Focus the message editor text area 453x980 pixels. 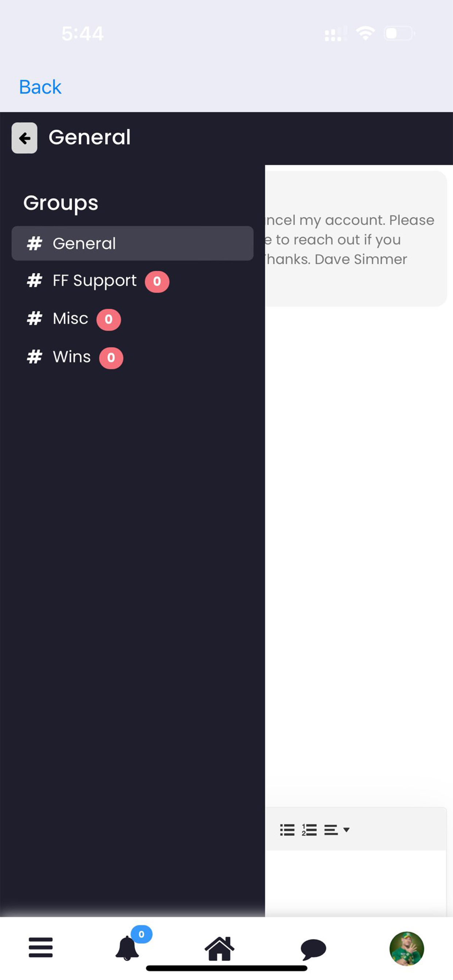[356, 883]
